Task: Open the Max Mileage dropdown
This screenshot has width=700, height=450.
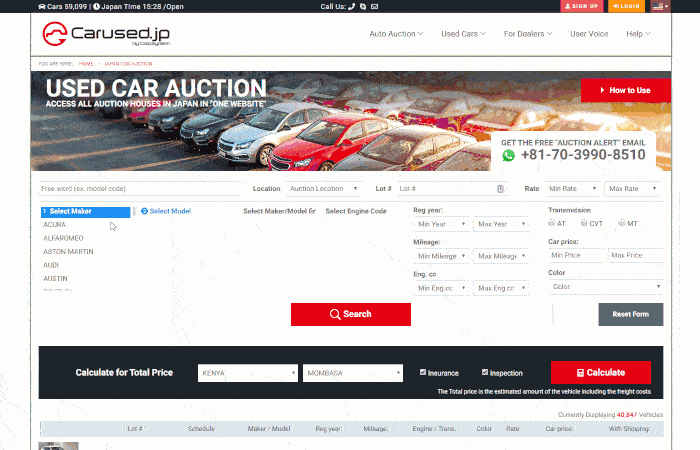Action: (x=501, y=256)
